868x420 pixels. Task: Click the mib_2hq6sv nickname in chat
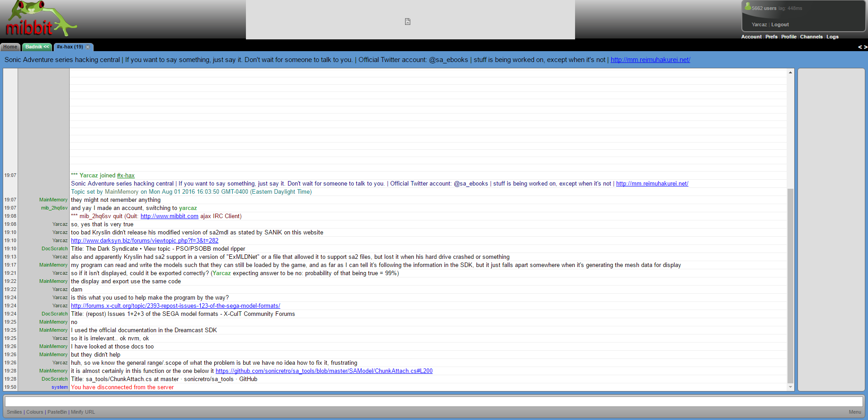[54, 208]
